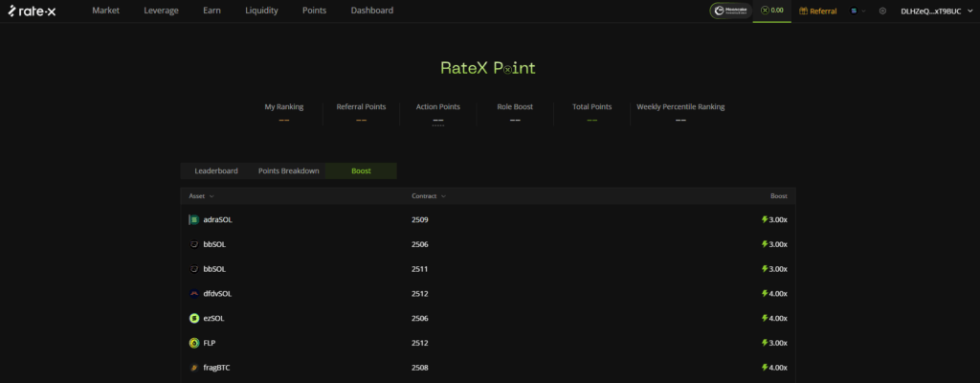
Task: Switch to the Leaderboard tab
Action: coord(216,170)
